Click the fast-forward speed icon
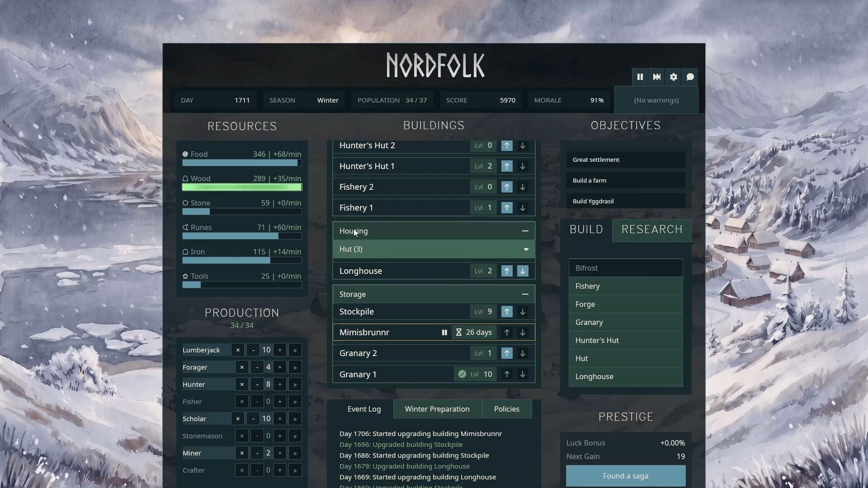This screenshot has width=868, height=488. pyautogui.click(x=657, y=77)
